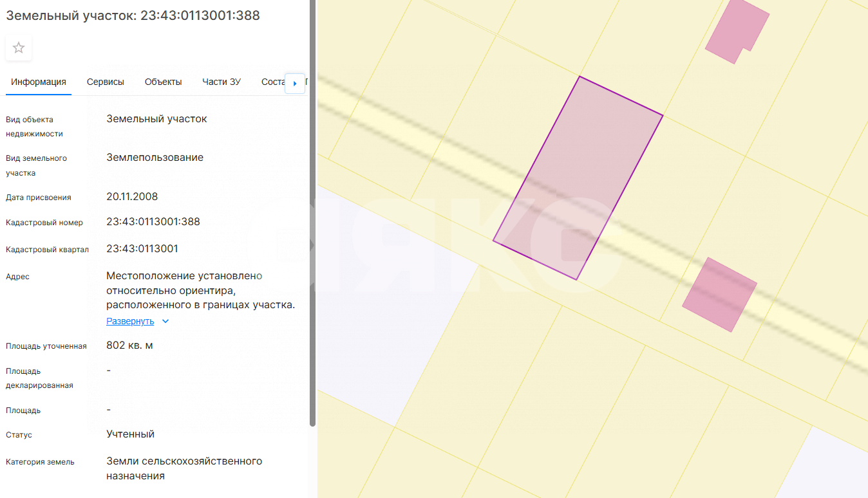This screenshot has width=868, height=498.
Task: Switch to the Информация tab
Action: [x=39, y=82]
